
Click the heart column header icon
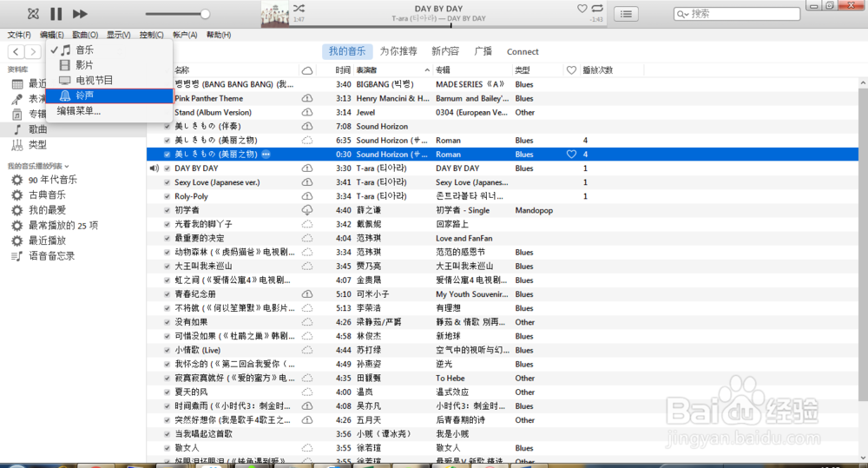571,70
